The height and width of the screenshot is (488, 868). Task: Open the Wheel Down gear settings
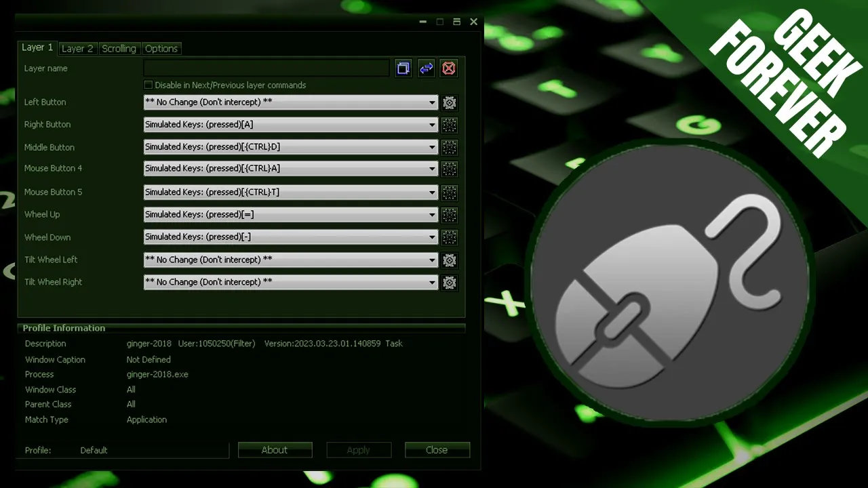tap(450, 237)
